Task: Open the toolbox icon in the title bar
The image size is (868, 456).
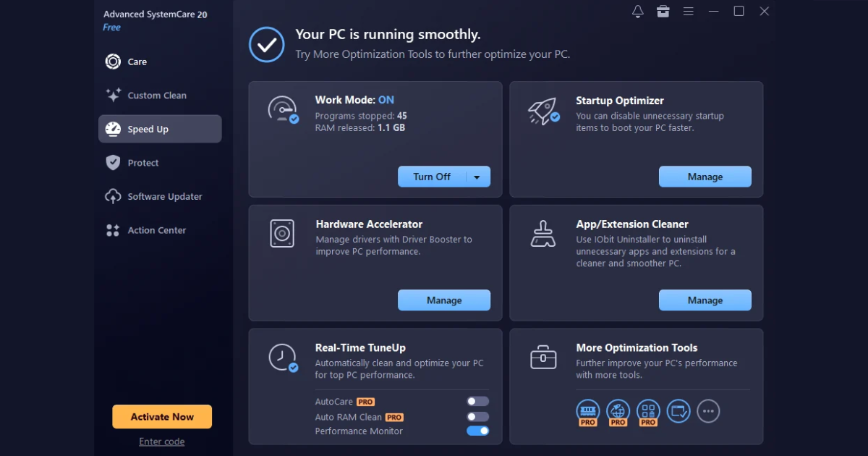Action: click(x=663, y=11)
